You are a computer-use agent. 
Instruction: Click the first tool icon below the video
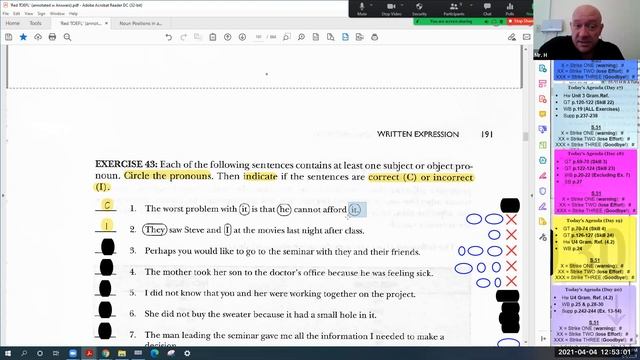542,69
